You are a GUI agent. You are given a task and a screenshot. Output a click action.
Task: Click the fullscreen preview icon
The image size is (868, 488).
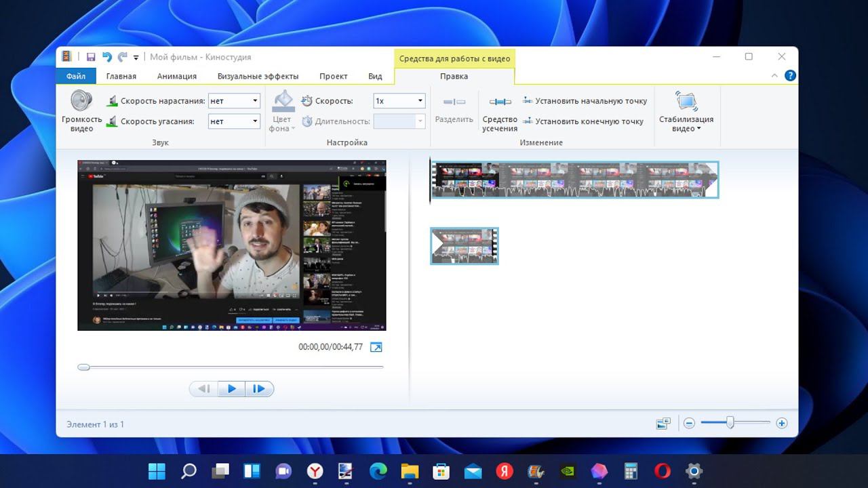point(376,347)
